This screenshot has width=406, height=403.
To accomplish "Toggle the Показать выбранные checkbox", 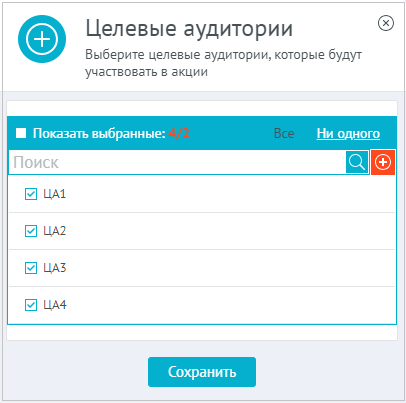I will point(21,133).
